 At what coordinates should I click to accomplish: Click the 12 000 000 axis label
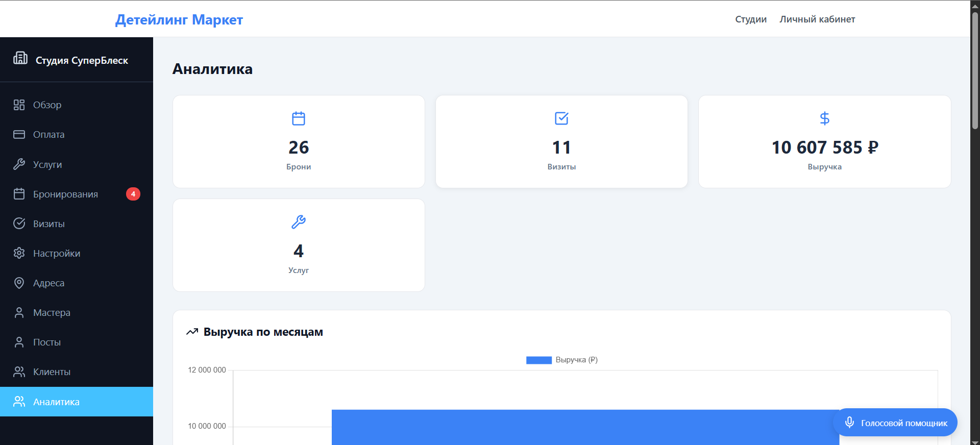pos(207,370)
